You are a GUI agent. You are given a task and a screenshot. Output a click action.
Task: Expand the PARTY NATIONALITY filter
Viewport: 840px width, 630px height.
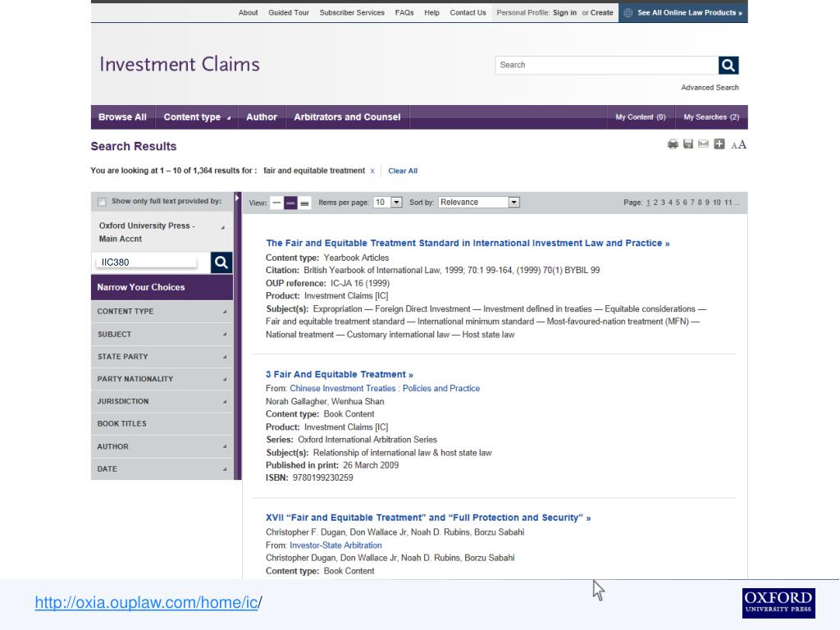(x=162, y=379)
